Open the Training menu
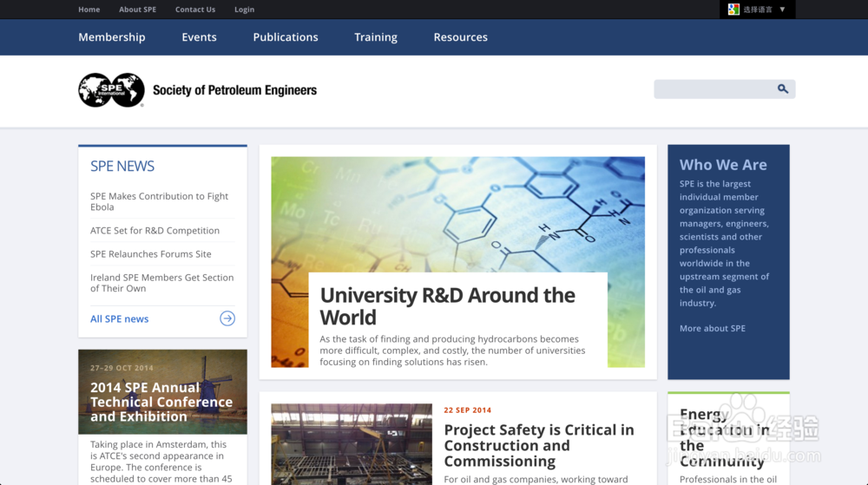868x485 pixels. (x=376, y=37)
